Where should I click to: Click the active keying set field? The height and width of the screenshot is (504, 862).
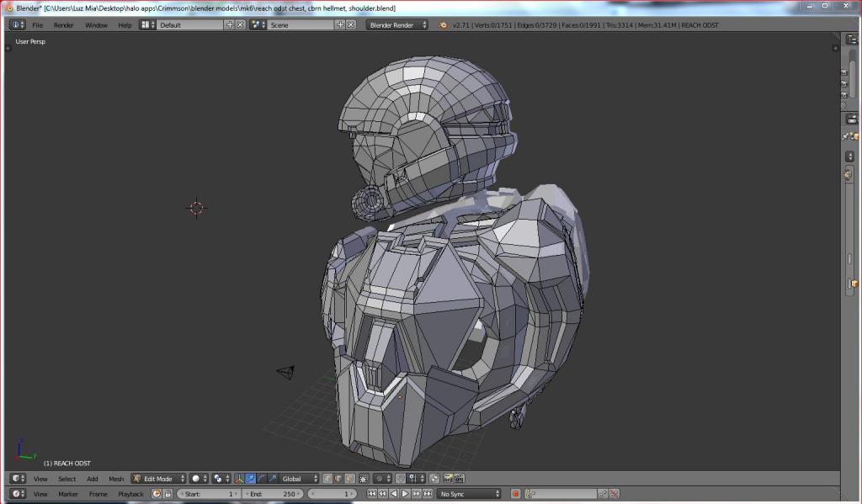coord(560,494)
